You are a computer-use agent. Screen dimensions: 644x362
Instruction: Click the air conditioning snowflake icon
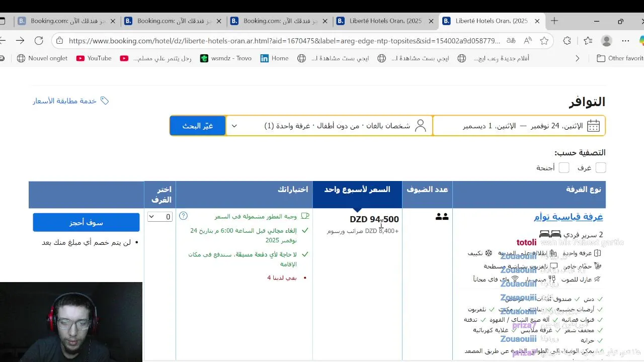(488, 253)
